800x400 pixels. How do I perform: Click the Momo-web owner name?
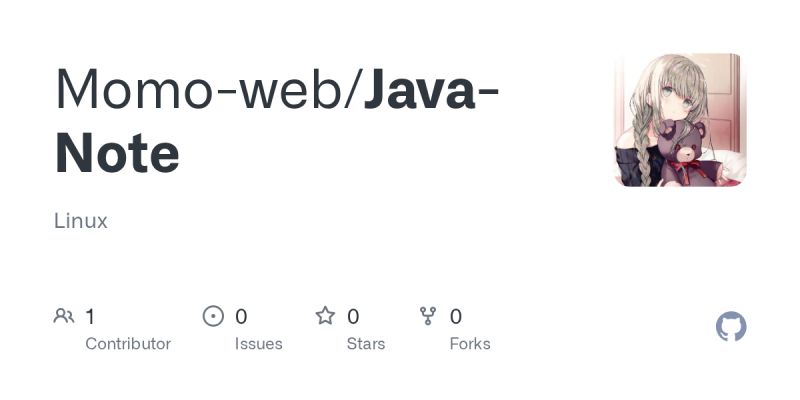pyautogui.click(x=199, y=88)
